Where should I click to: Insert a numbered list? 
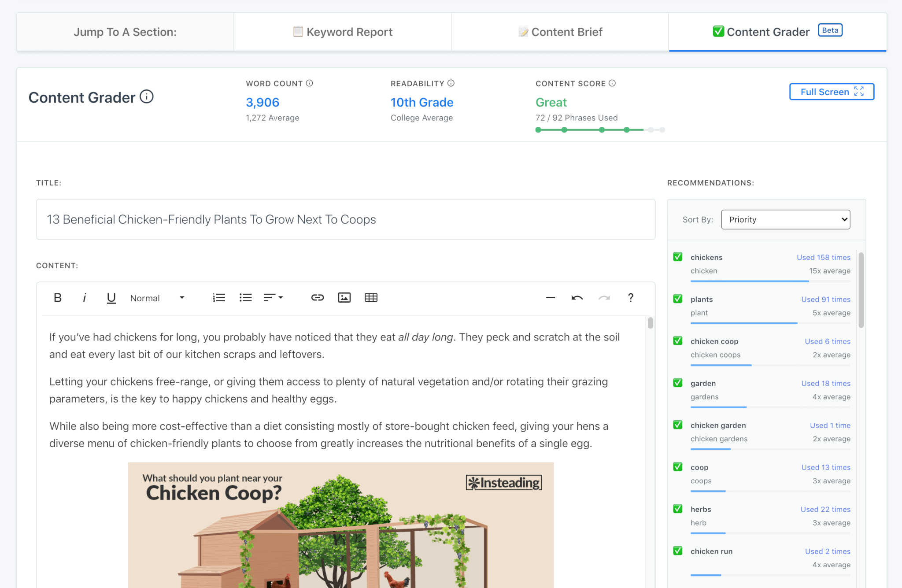(219, 298)
